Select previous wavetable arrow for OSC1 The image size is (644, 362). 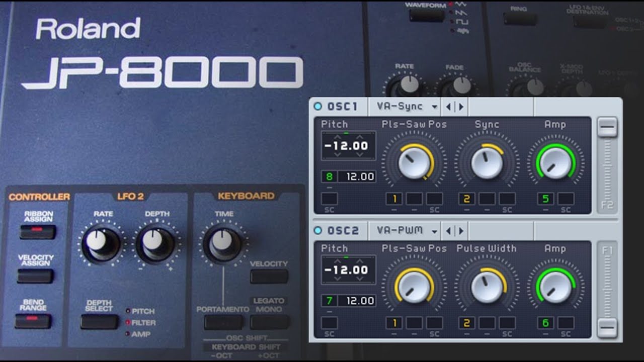pyautogui.click(x=448, y=107)
